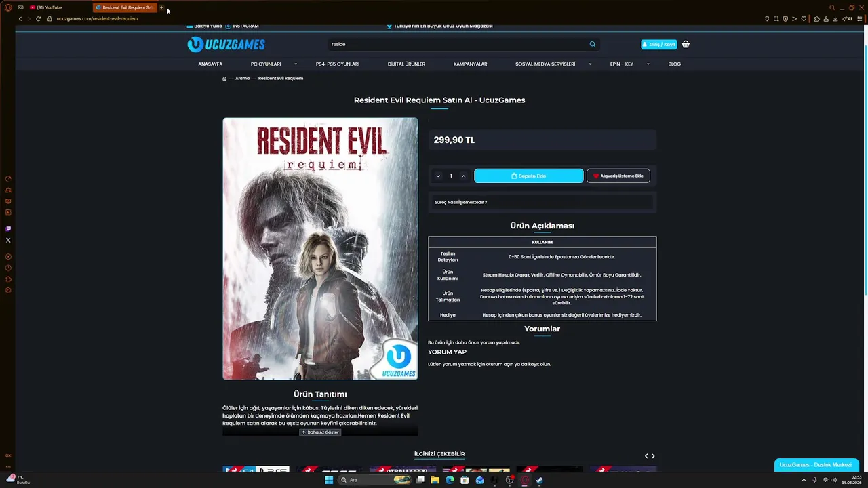Show previous items in İlginizi Çekebilir carousel
The image size is (868, 488).
(646, 456)
